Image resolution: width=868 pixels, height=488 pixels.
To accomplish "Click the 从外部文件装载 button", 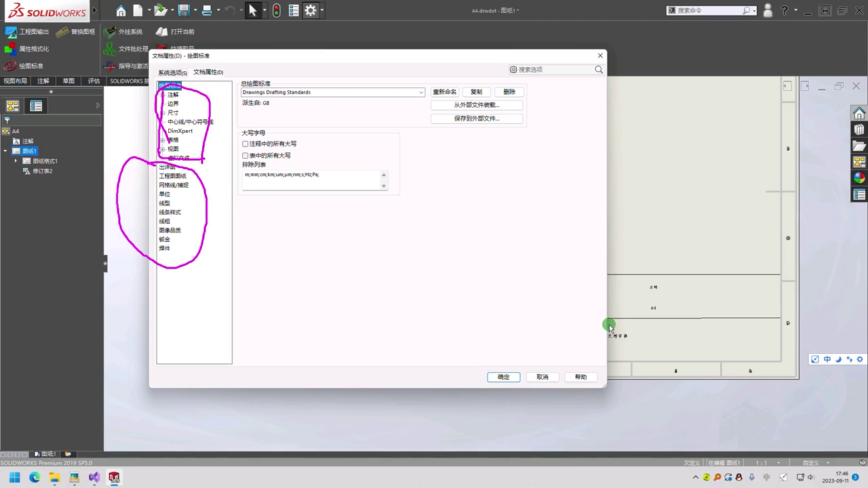I will [x=477, y=105].
